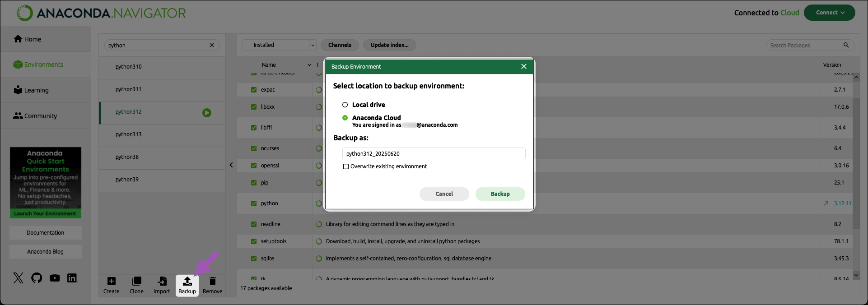Click the status circle icon for sqlite
868x305 pixels.
[x=318, y=259]
